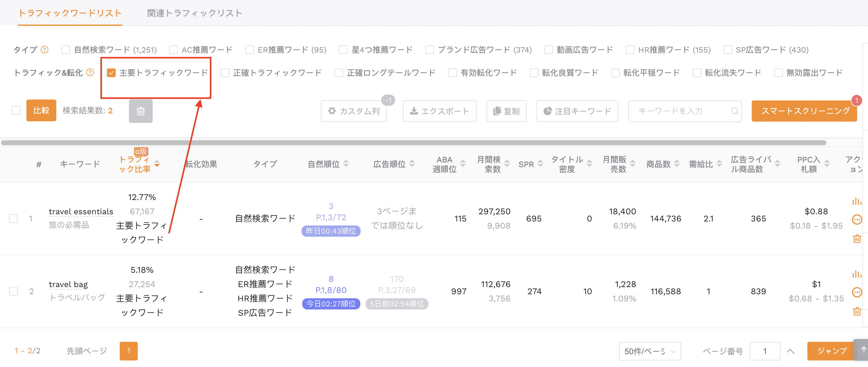
Task: Open help icon next to トラフィック&転化 label
Action: 90,72
